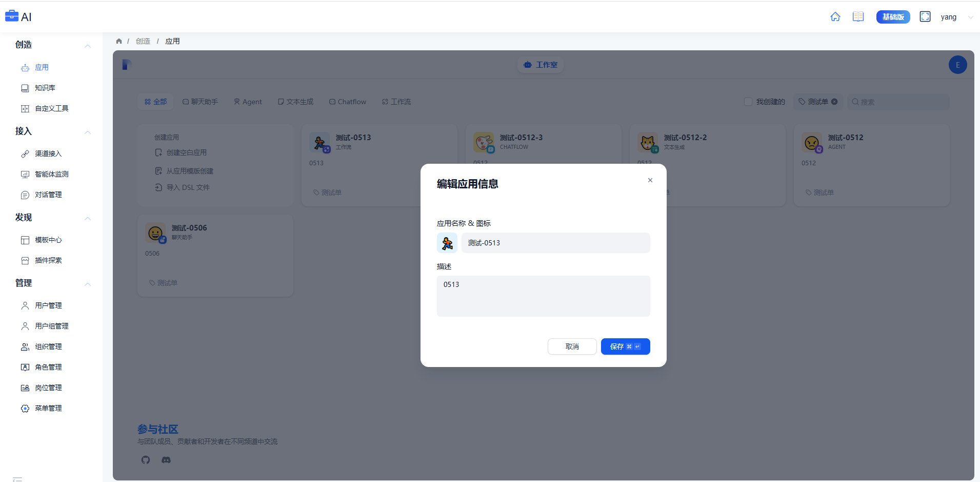Open 自定义工具 in the sidebar
Screen dimensions: 980x482
52,108
